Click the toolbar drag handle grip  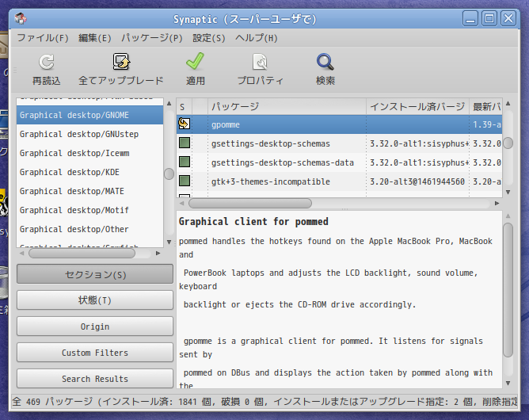tap(15, 71)
